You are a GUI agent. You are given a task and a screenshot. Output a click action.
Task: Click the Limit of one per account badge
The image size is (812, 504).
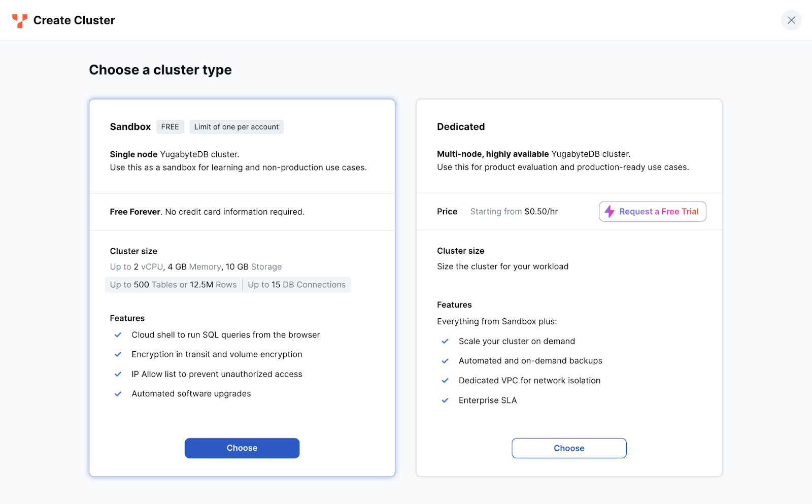coord(236,127)
